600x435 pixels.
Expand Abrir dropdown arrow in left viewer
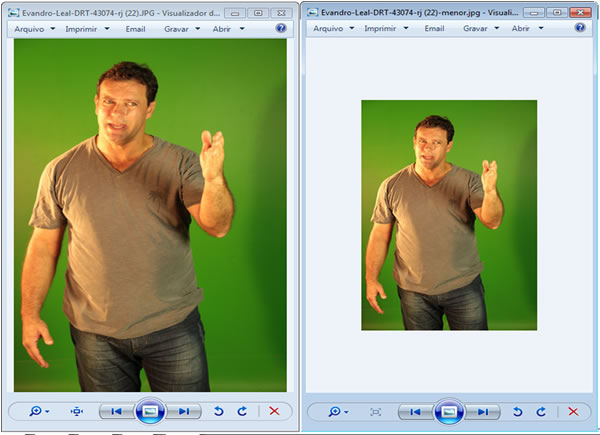click(x=242, y=29)
